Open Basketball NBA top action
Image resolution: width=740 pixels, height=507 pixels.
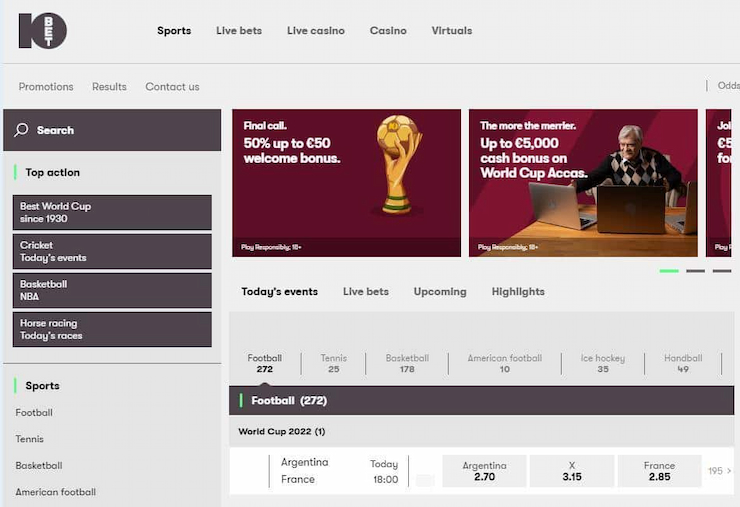coord(112,290)
